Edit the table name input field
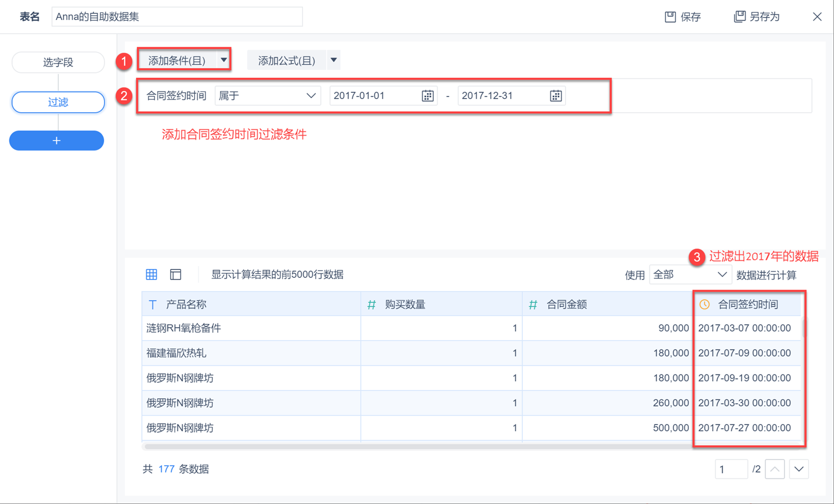The image size is (834, 504). pyautogui.click(x=177, y=17)
